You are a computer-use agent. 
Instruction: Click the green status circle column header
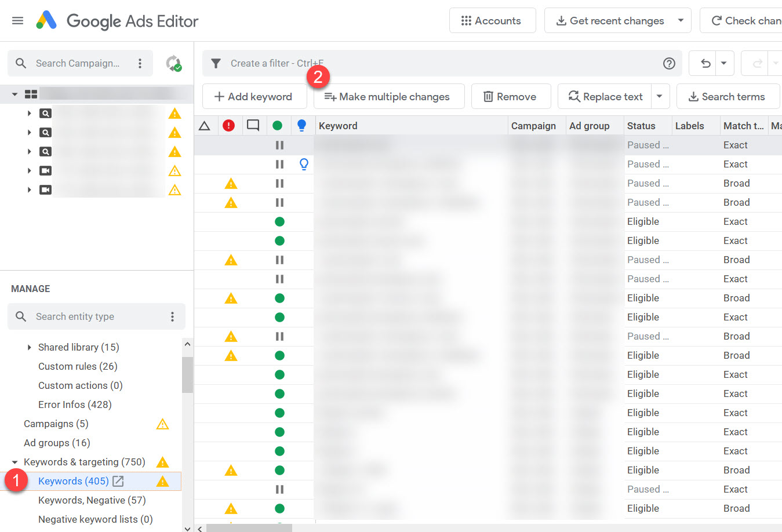coord(277,125)
